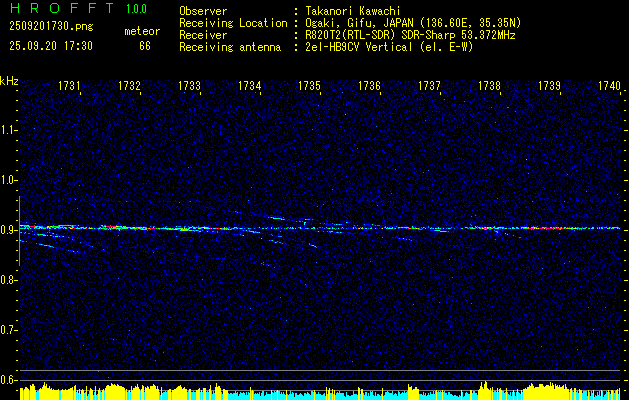
Task: Click the 0.8 frequency axis label
Action: [7, 280]
